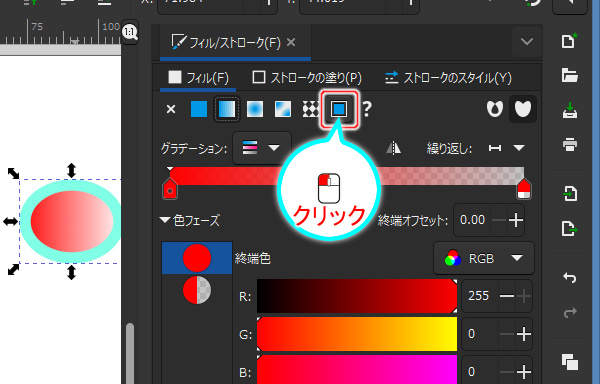Switch to the ストロークの塗り(P) tab
Viewport: 600px width, 384px height.
(307, 78)
